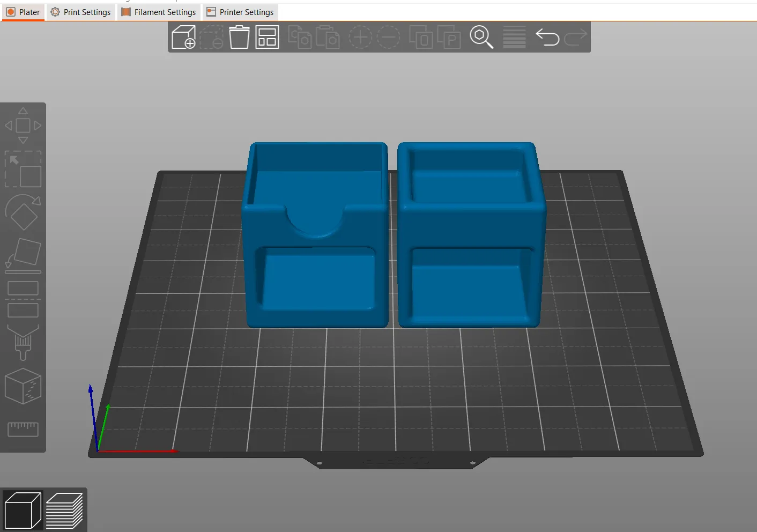Click the Add model icon
This screenshot has height=532, width=757.
click(183, 37)
